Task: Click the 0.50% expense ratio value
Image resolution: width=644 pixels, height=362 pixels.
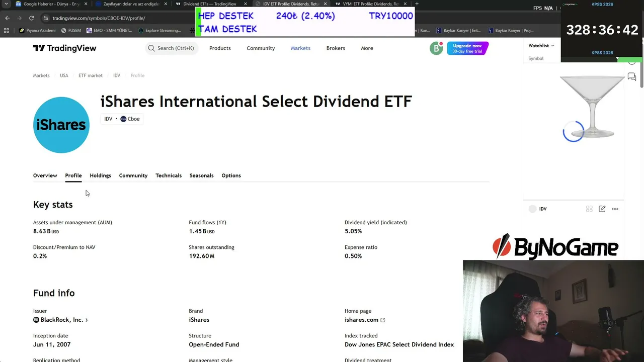Action: tap(353, 256)
